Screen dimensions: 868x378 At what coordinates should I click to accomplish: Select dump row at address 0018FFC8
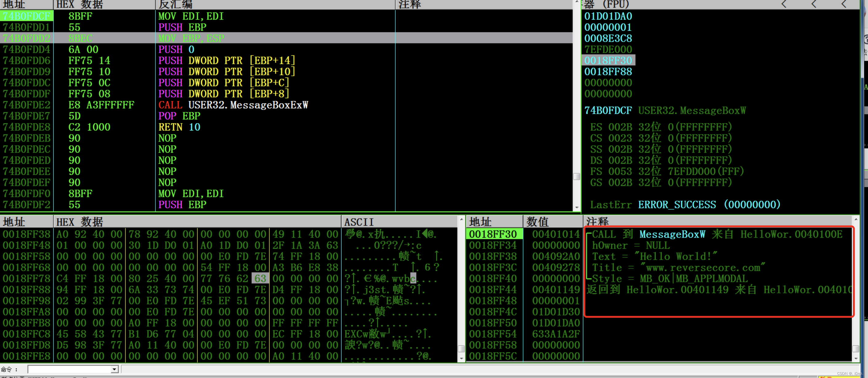(x=229, y=334)
